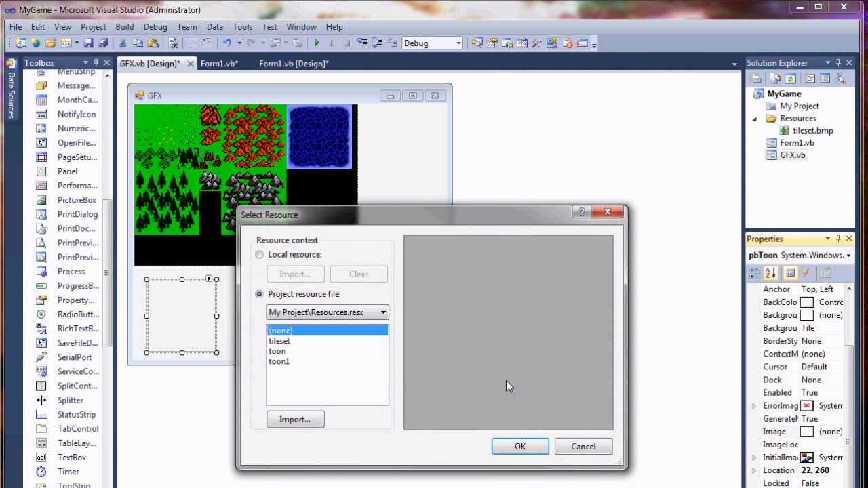Select the Timer control in Toolbox

[x=68, y=472]
